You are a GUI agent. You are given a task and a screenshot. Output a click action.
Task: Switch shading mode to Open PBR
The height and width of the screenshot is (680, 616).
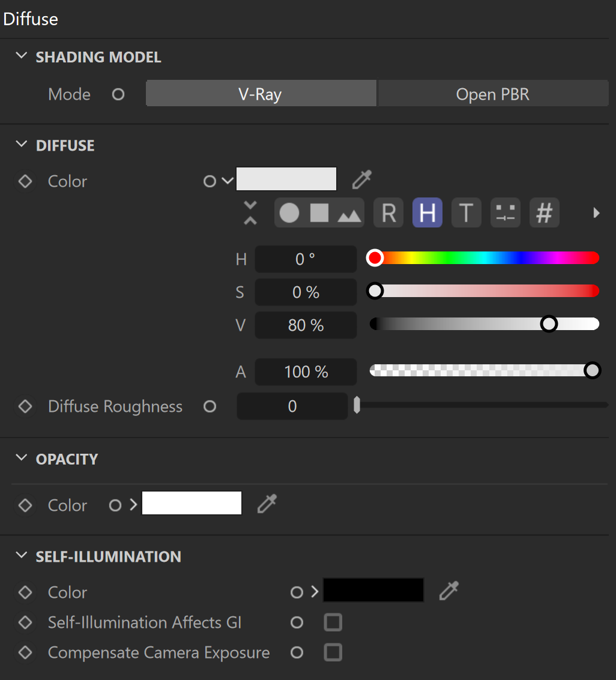[x=494, y=93]
